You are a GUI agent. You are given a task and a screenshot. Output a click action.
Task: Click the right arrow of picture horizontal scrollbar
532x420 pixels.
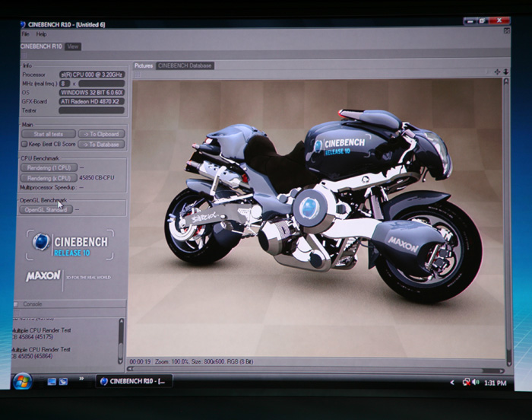tap(502, 371)
